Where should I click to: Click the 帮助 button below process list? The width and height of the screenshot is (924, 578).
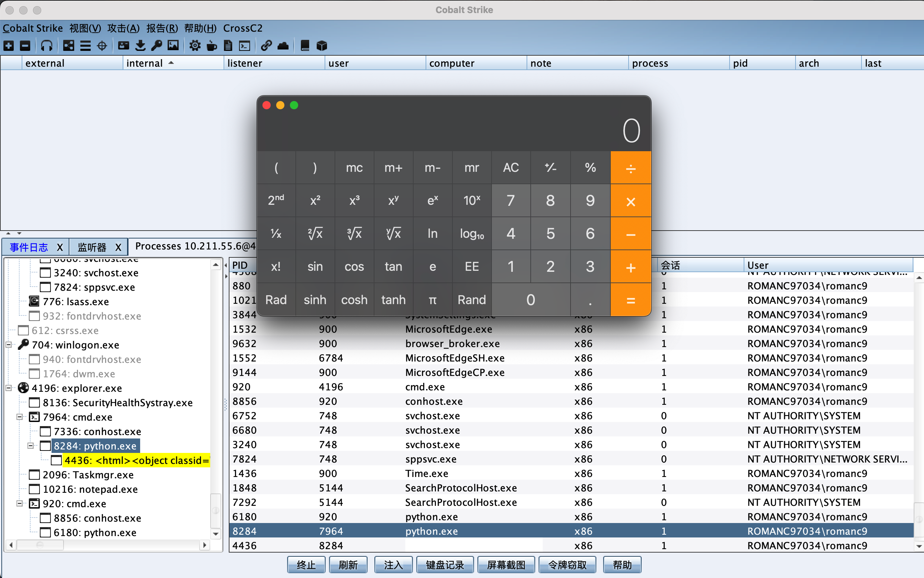pyautogui.click(x=622, y=565)
